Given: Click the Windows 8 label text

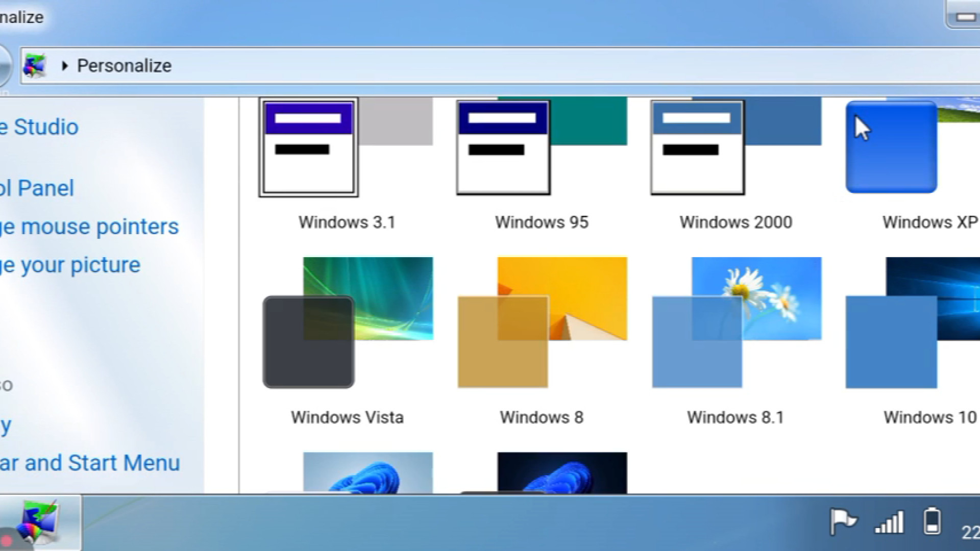Looking at the screenshot, I should pos(542,417).
